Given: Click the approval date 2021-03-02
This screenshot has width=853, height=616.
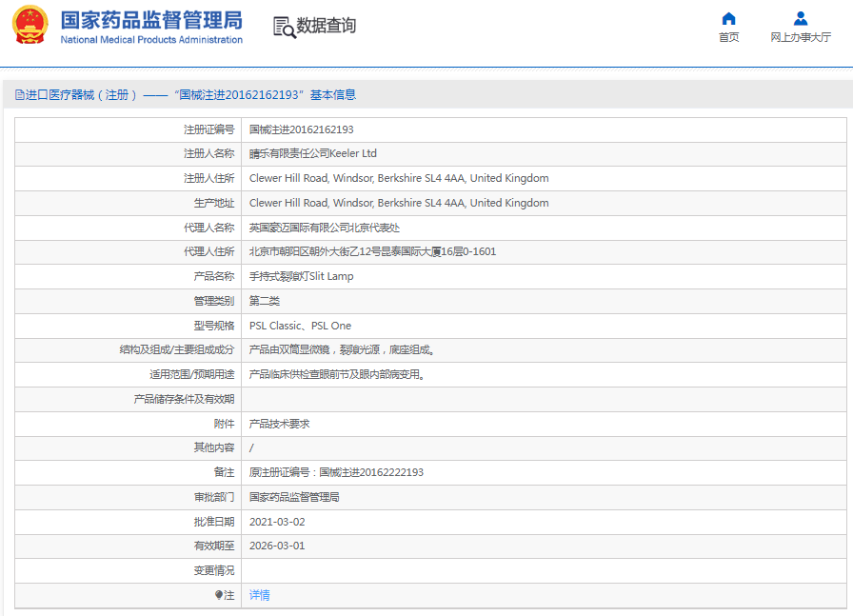Looking at the screenshot, I should coord(277,522).
